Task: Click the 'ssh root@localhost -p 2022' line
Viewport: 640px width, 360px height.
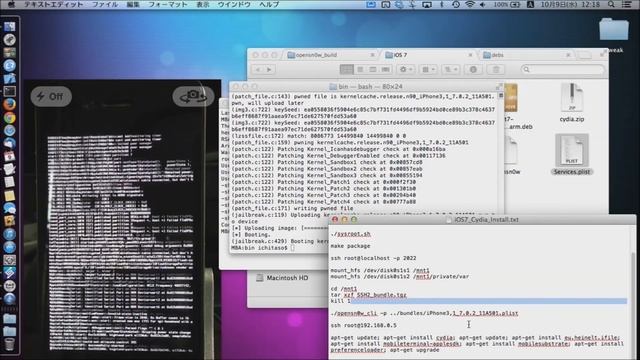Action: click(x=373, y=258)
